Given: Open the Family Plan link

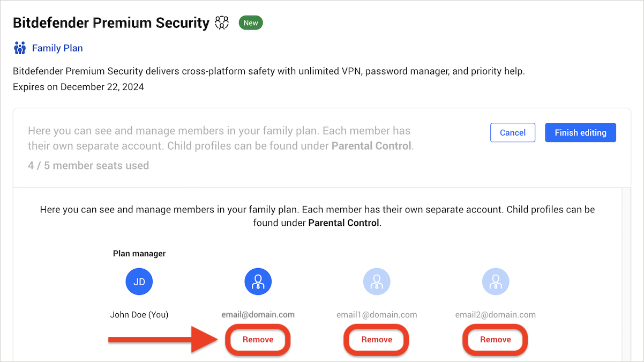Looking at the screenshot, I should (x=57, y=48).
